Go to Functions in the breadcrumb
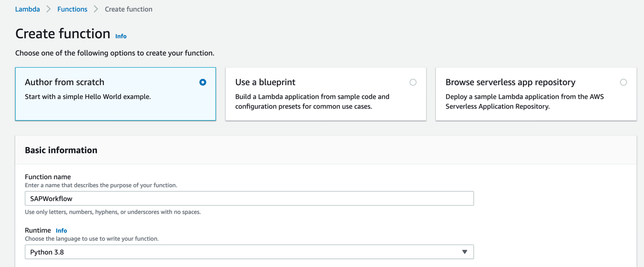Screen dimensions: 644x267 pos(72,9)
